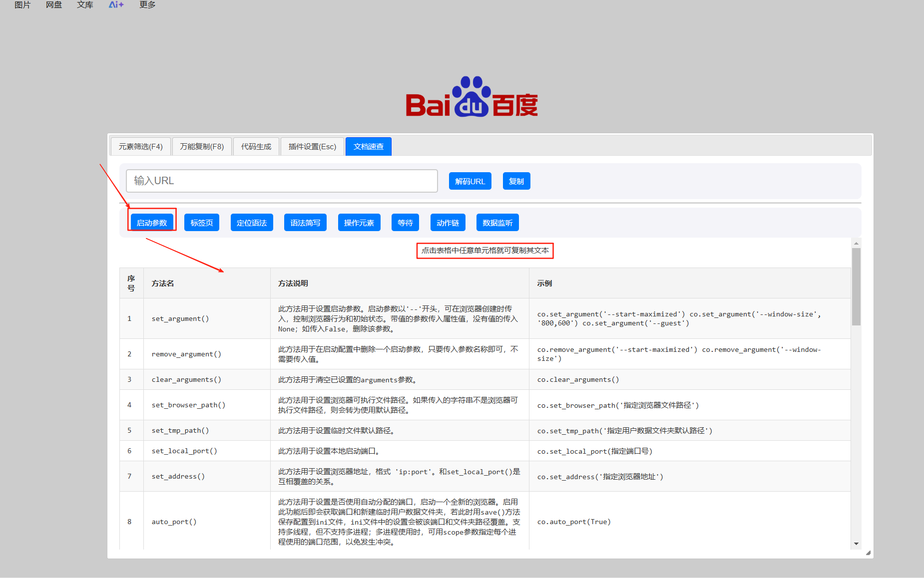Image resolution: width=924 pixels, height=578 pixels.
Task: Switch to the 插件设置(Esc) tab
Action: pyautogui.click(x=313, y=147)
